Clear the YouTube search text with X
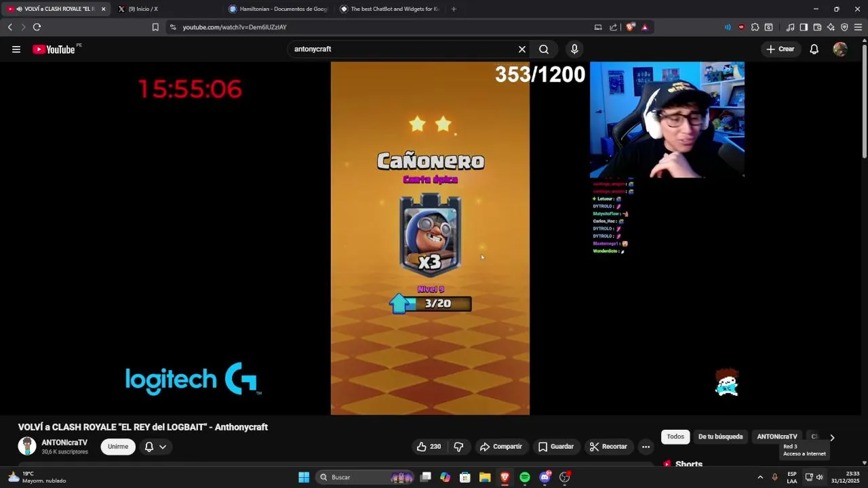868x488 pixels. coord(522,49)
